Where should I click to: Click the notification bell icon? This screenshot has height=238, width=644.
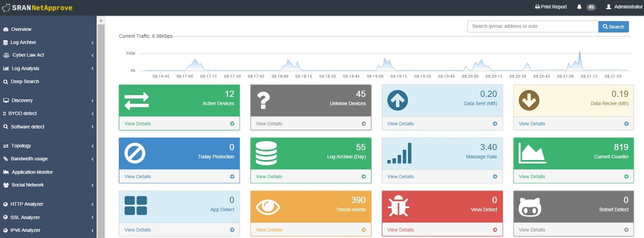579,7
